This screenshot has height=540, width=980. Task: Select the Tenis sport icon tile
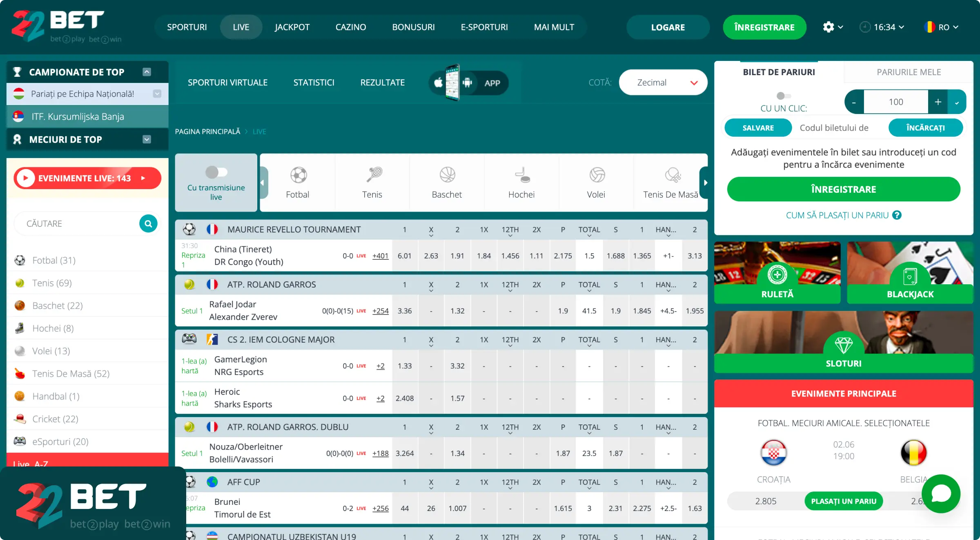(372, 183)
